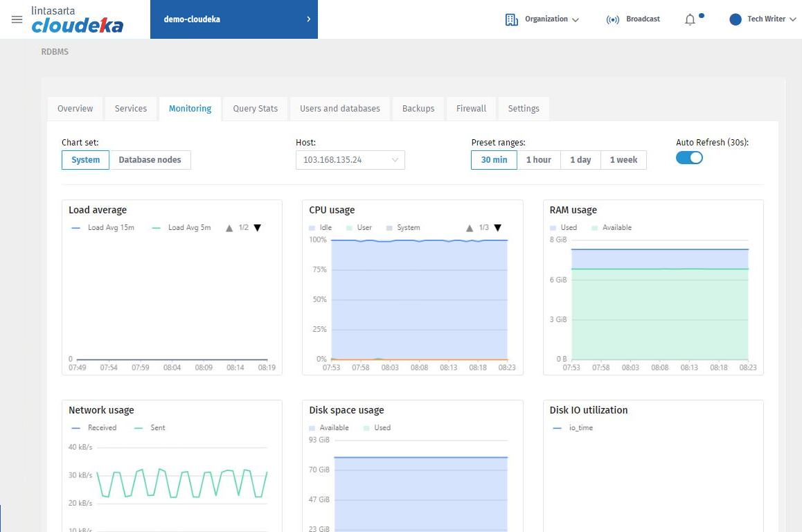Switch to the Query Stats tab
Viewport: 802px width, 532px height.
click(x=255, y=109)
